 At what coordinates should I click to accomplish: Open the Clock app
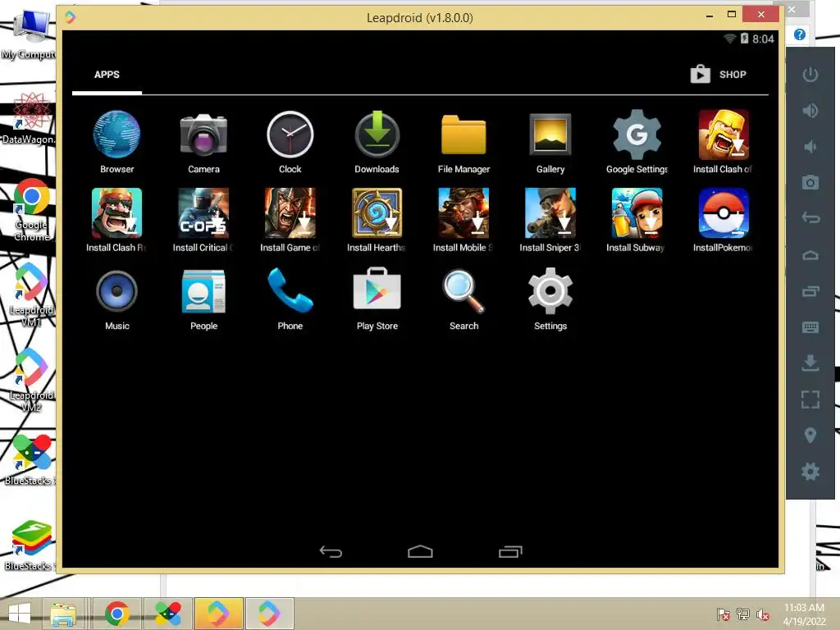[290, 135]
